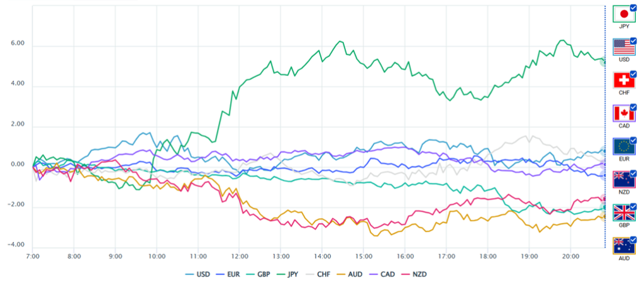644x286 pixels.
Task: Click the Swiss flag for CHF
Action: (623, 80)
